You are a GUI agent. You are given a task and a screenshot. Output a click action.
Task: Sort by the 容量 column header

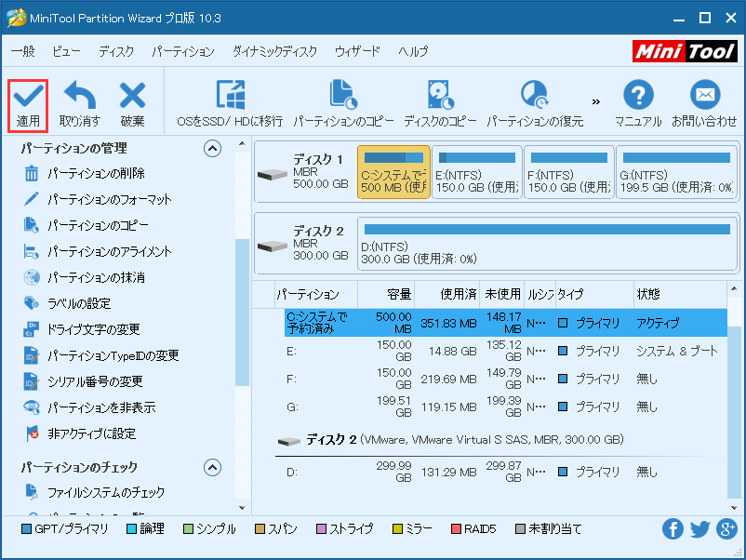[x=386, y=295]
